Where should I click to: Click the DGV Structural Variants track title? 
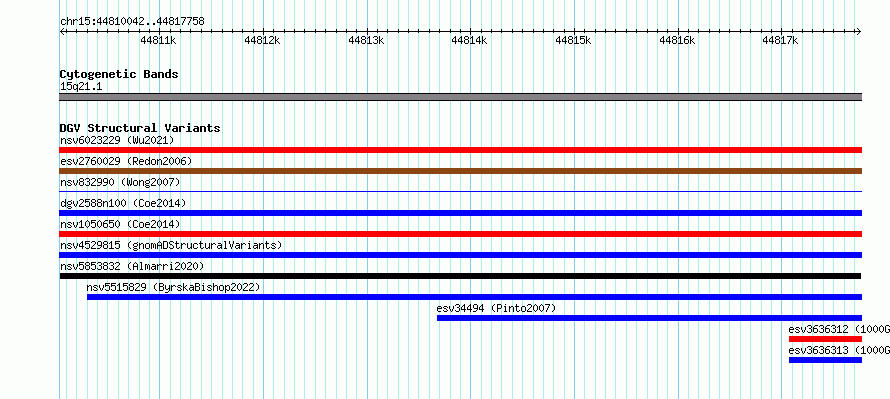(x=140, y=128)
